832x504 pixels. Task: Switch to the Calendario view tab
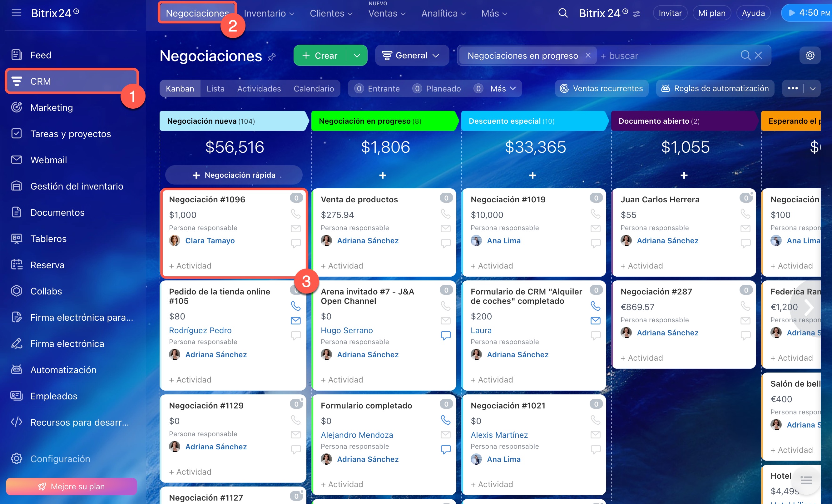point(313,88)
